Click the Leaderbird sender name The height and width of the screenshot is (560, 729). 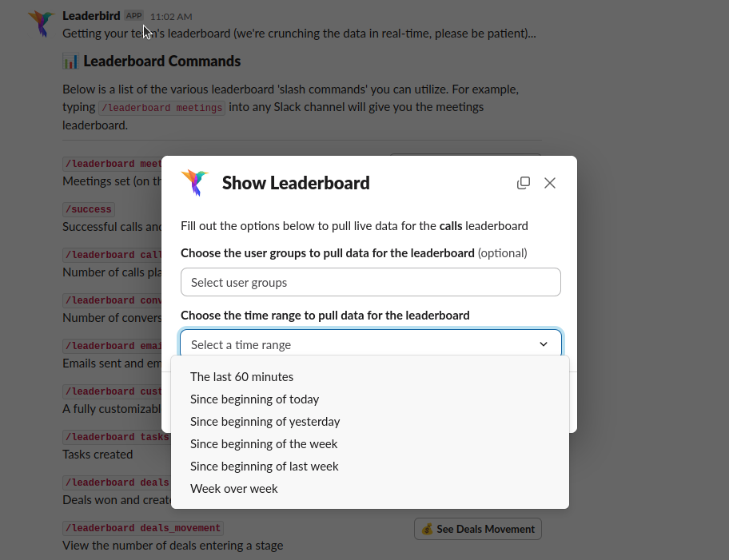[91, 16]
